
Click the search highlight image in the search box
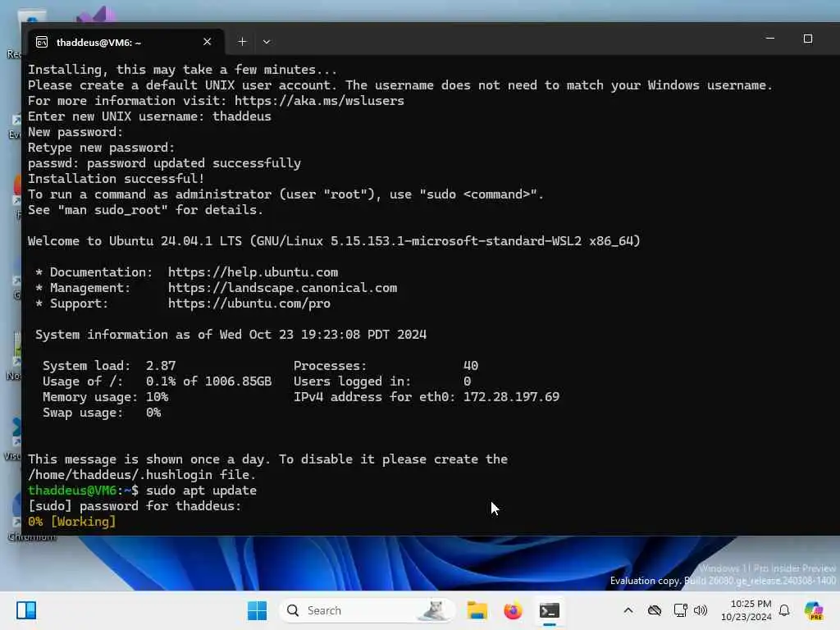[x=435, y=610]
